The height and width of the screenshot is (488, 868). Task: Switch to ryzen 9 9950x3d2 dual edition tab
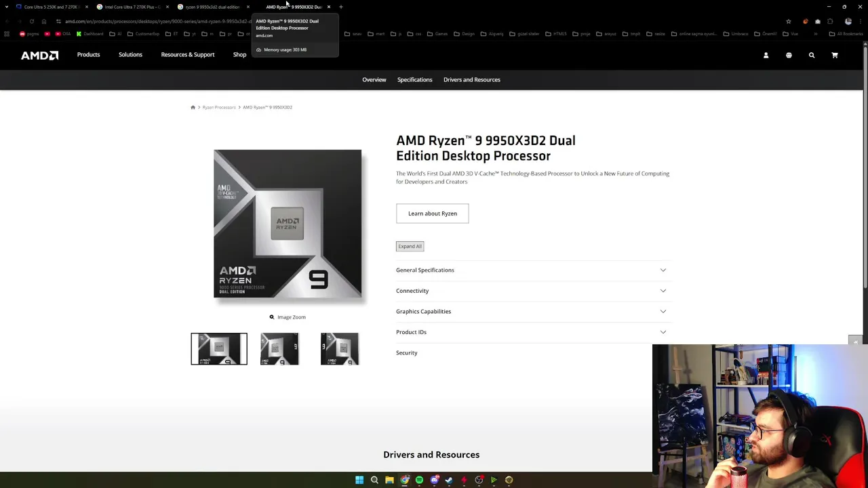[212, 7]
